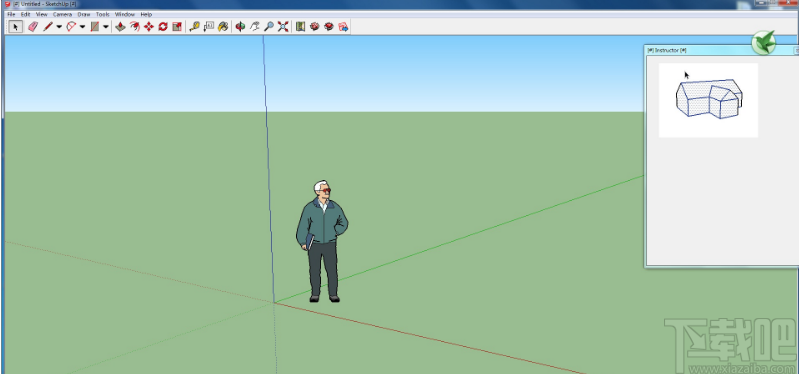Open the File menu

click(x=11, y=15)
